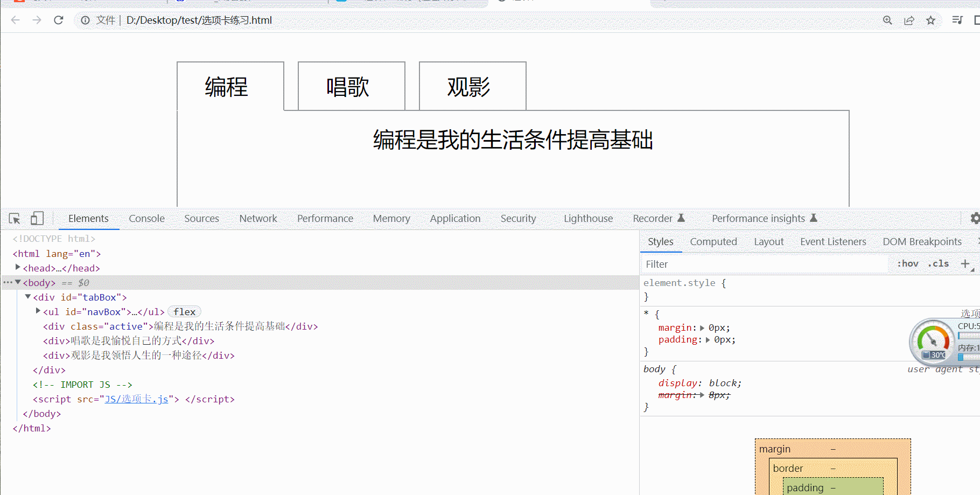Expand the head node
This screenshot has height=495, width=980.
[x=18, y=267]
